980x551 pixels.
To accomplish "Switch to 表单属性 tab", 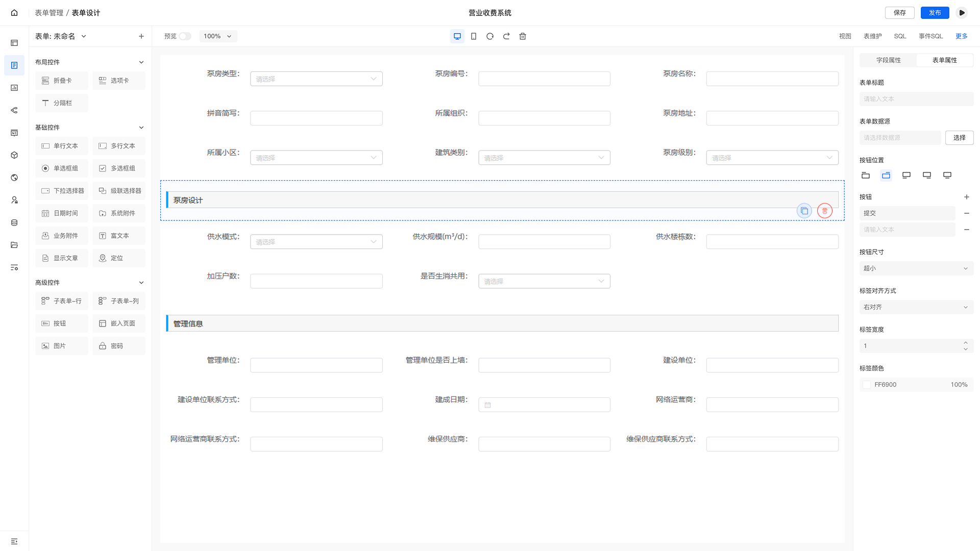I will pyautogui.click(x=945, y=60).
